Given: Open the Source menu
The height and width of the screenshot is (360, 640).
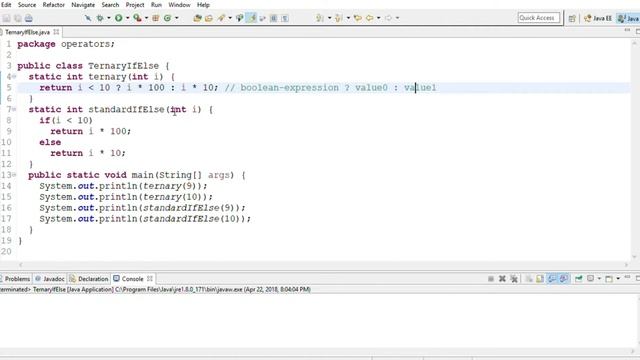Looking at the screenshot, I should click(27, 5).
